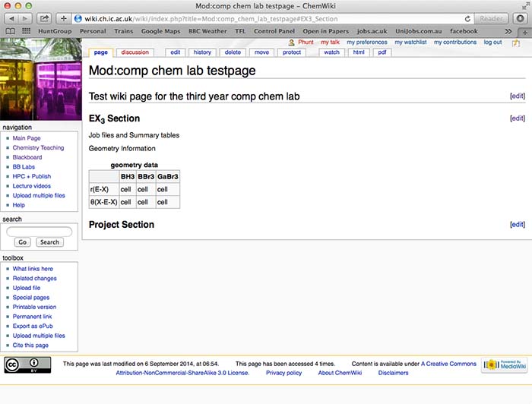Open the Downloads icon in toolbar
This screenshot has width=532, height=404.
(x=520, y=19)
